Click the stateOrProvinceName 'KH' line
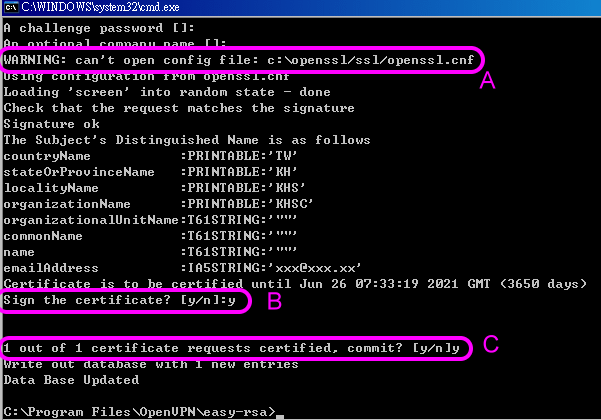 [130, 172]
